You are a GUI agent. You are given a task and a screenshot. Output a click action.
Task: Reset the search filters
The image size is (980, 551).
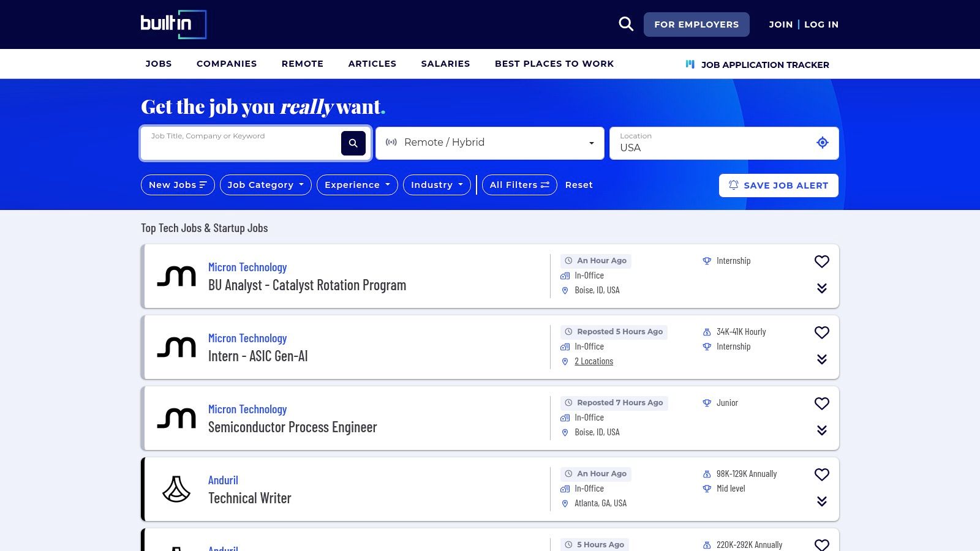click(x=579, y=185)
